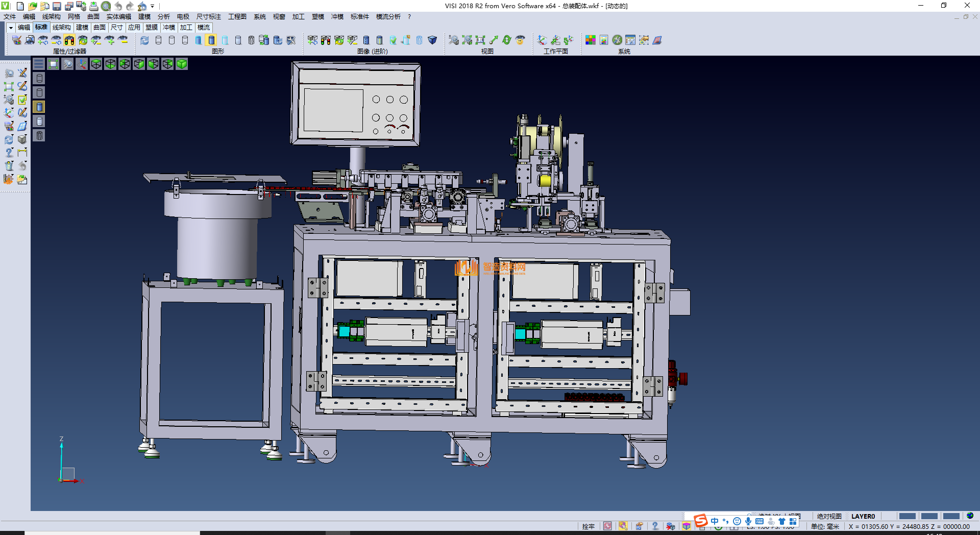Click the 单位: 毫米 status bar field
The height and width of the screenshot is (535, 980).
point(825,526)
